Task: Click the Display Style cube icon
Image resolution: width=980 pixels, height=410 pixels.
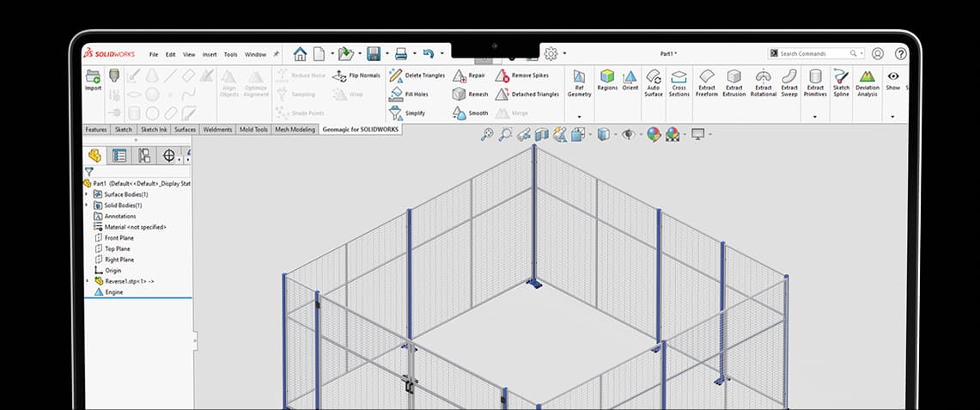Action: [603, 134]
